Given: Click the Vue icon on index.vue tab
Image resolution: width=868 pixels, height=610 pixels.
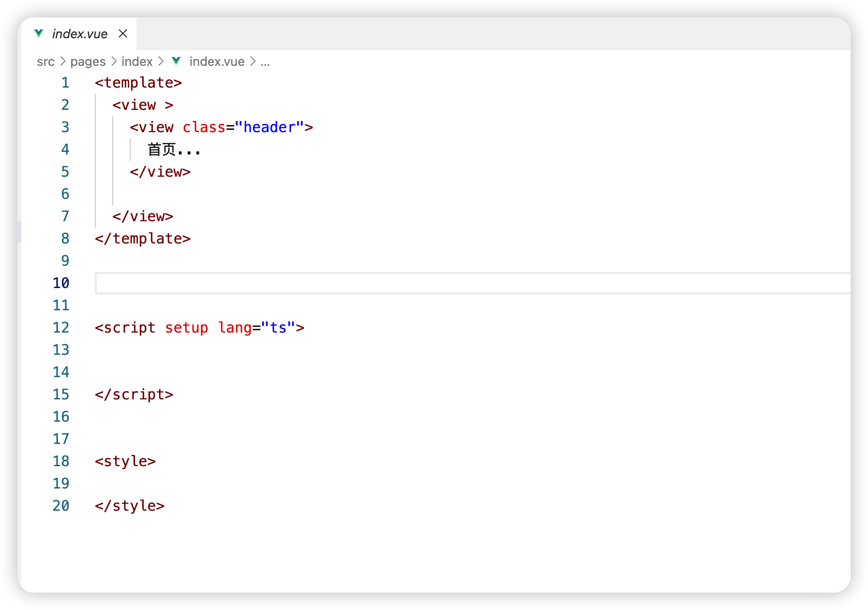Looking at the screenshot, I should click(39, 33).
